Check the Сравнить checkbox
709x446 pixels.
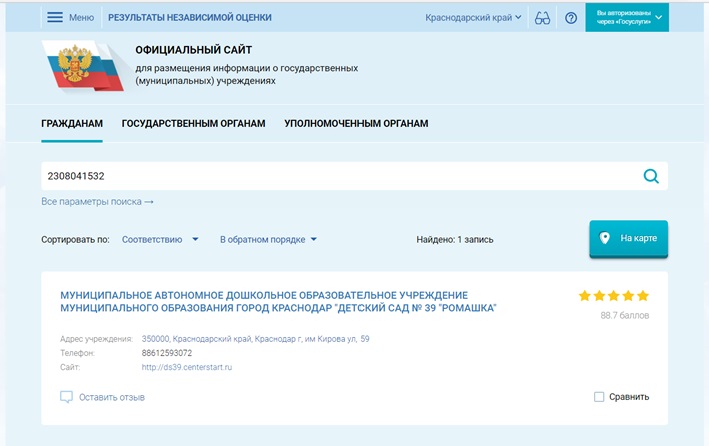click(x=599, y=397)
